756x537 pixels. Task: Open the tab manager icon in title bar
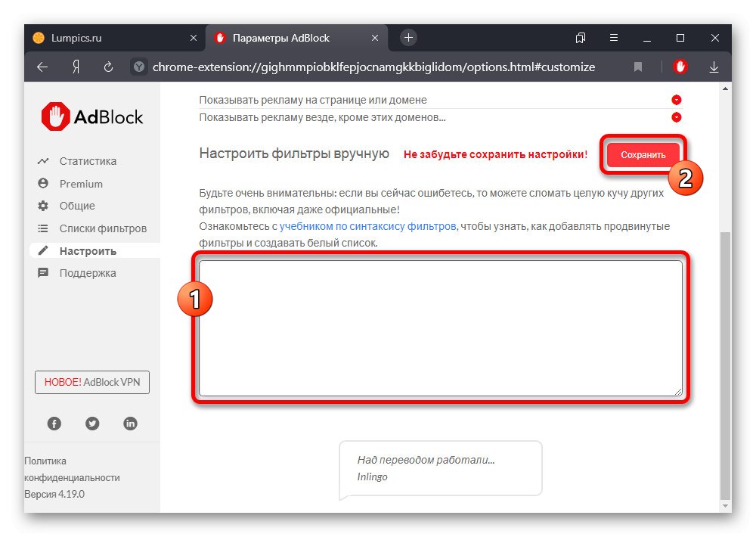coord(581,38)
